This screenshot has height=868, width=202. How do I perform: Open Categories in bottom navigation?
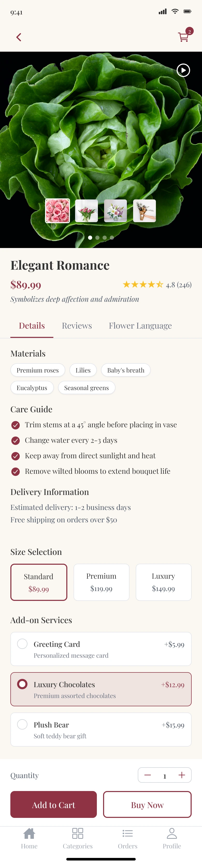pos(77,838)
